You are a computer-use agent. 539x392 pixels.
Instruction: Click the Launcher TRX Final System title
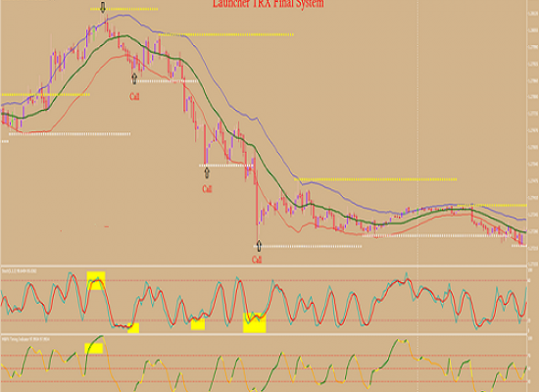point(269,4)
